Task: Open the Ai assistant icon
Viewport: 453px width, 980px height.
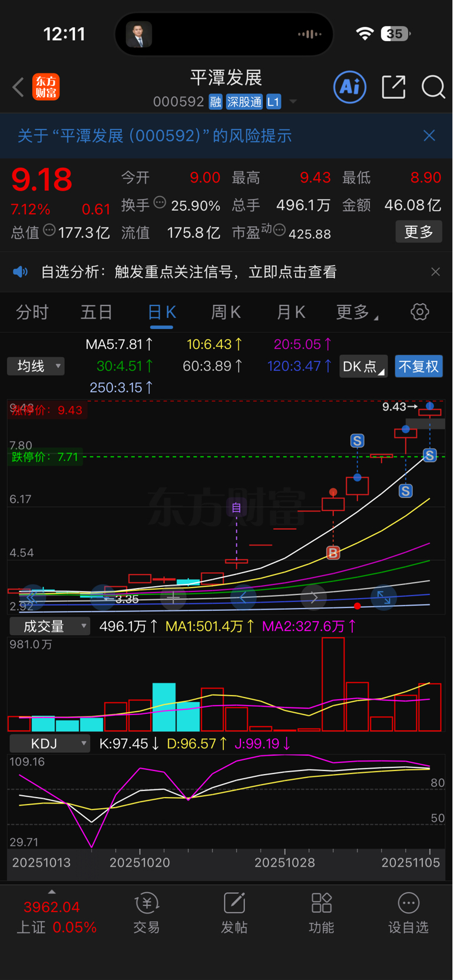Action: tap(350, 87)
